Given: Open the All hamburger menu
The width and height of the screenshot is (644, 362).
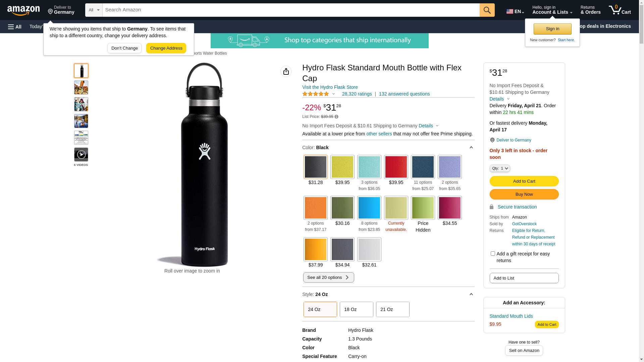Looking at the screenshot, I should coord(15,26).
